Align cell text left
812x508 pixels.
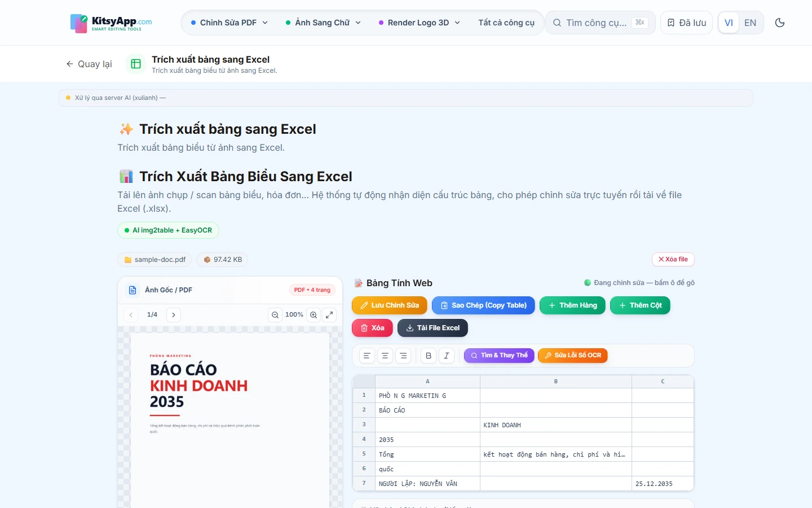367,356
